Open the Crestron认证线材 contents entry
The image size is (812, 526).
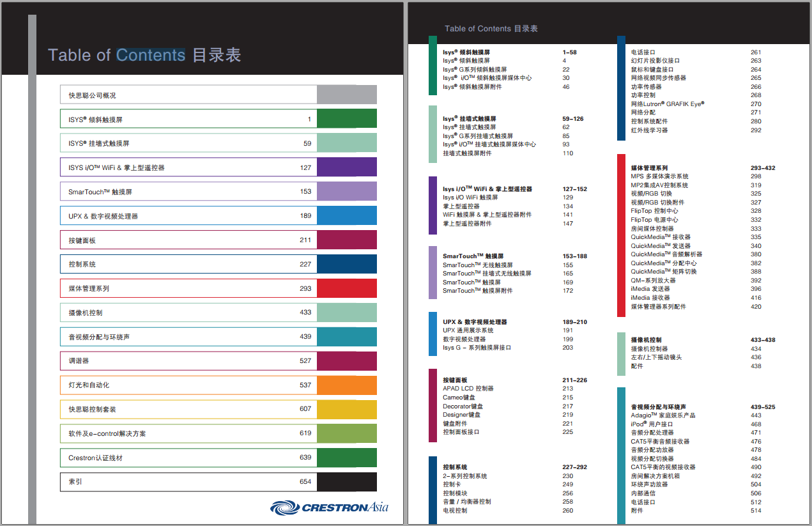coord(188,458)
